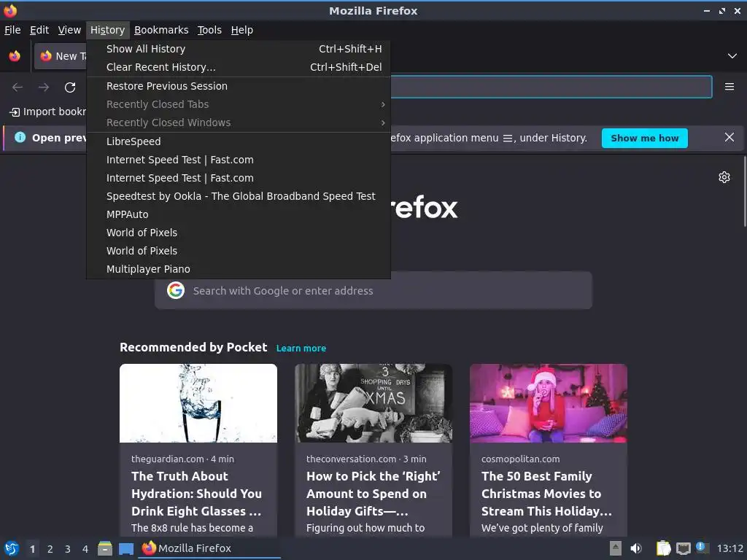Switch to virtual desktop 4
This screenshot has width=747, height=560.
(x=85, y=549)
